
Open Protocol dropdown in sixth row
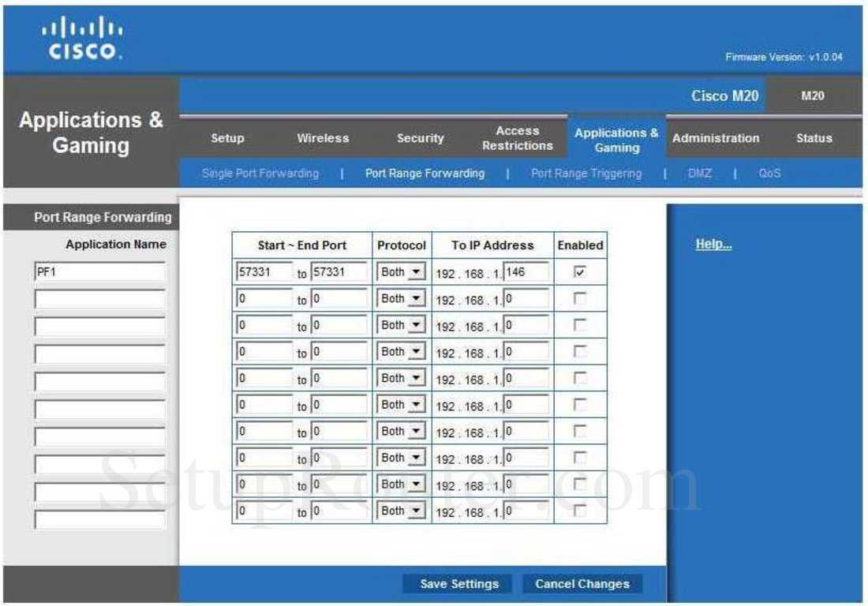click(x=402, y=405)
